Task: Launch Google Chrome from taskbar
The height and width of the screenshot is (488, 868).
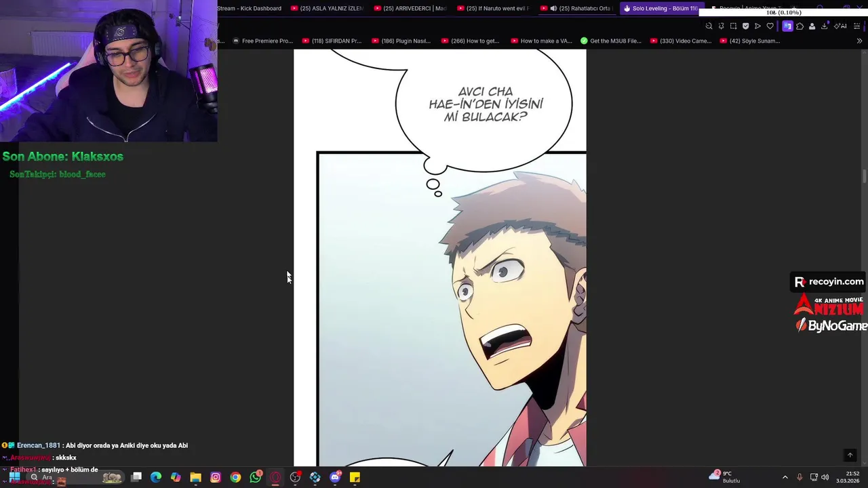Action: click(x=235, y=477)
